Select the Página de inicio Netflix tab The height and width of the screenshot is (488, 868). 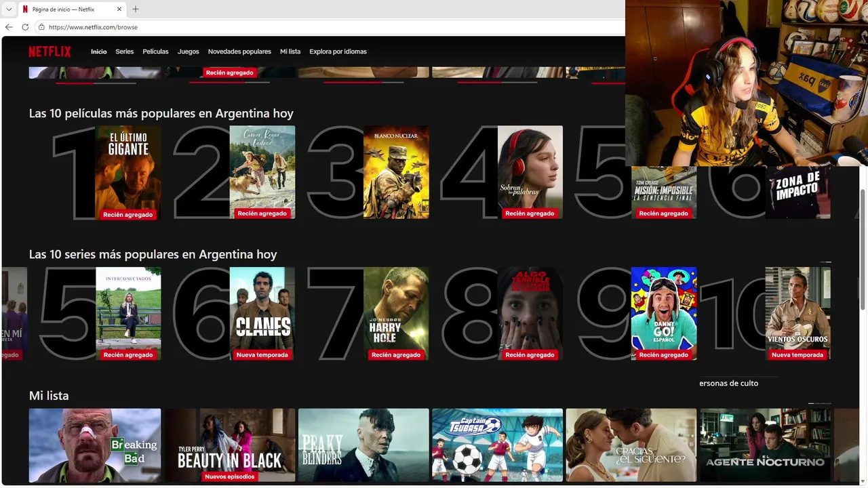pyautogui.click(x=71, y=9)
